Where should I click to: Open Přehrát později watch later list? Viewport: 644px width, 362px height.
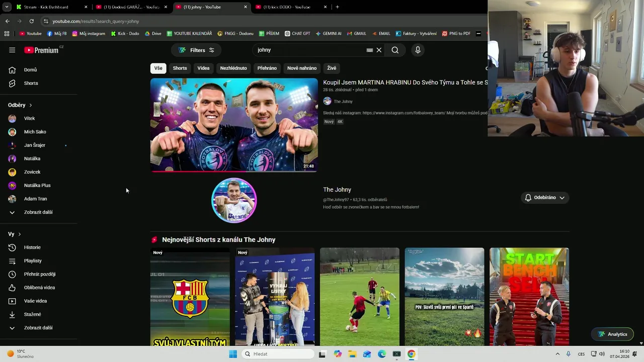pyautogui.click(x=40, y=274)
